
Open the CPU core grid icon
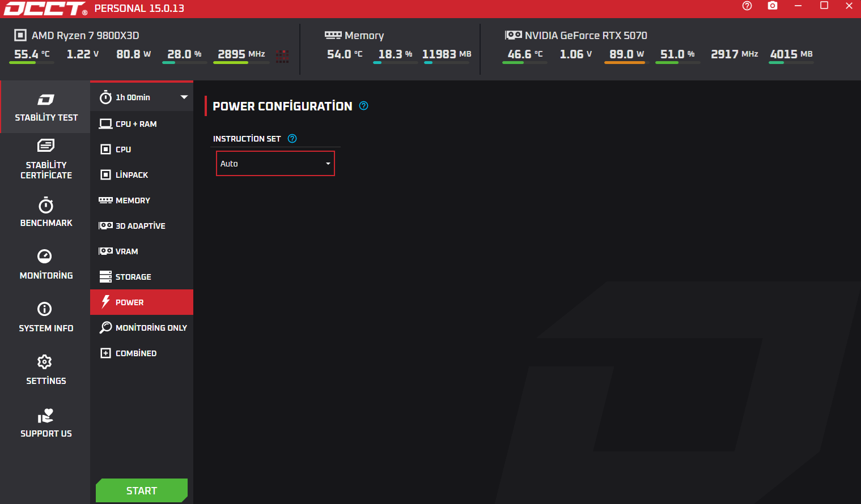click(282, 55)
